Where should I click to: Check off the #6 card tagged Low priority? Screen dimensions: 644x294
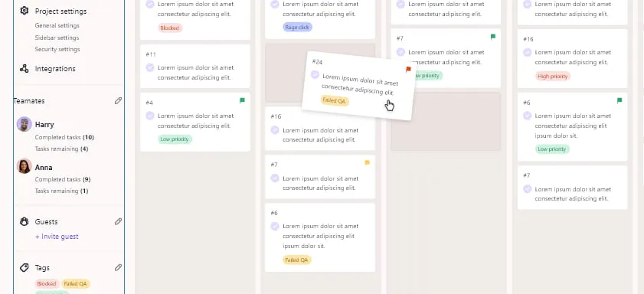528,116
